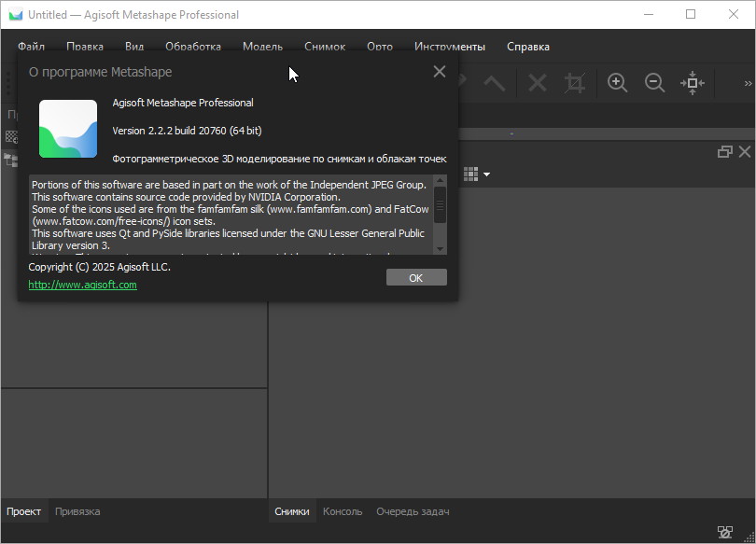This screenshot has height=544, width=756.
Task: Click the crop selection toolbar icon
Action: tap(575, 83)
